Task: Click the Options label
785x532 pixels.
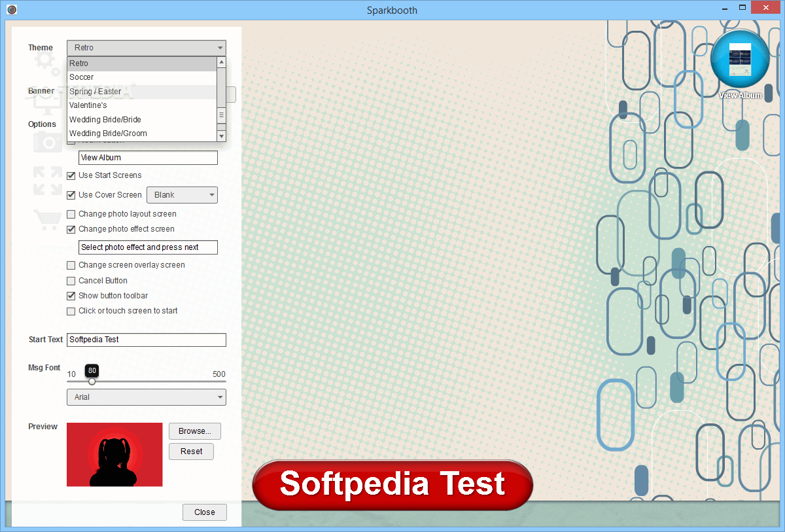Action: [42, 124]
